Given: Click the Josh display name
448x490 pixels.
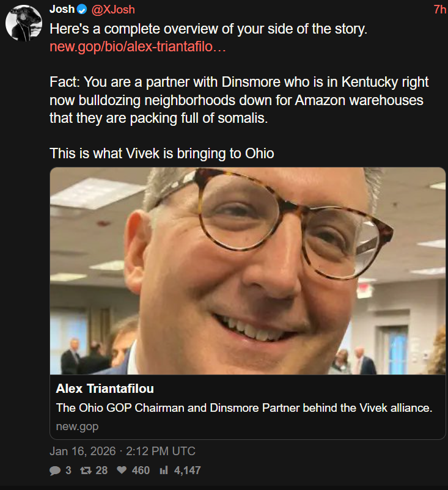Looking at the screenshot, I should (62, 9).
